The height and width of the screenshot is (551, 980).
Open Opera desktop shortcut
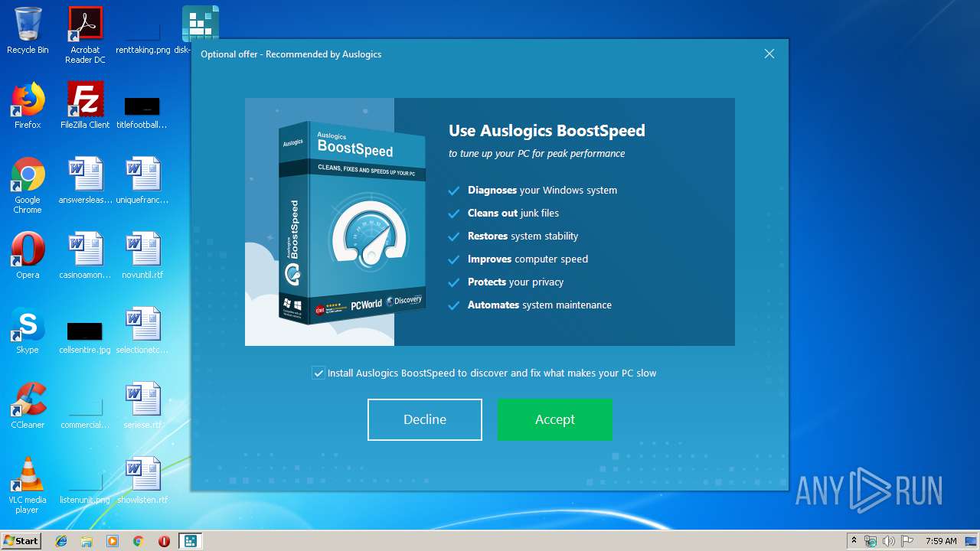(28, 256)
